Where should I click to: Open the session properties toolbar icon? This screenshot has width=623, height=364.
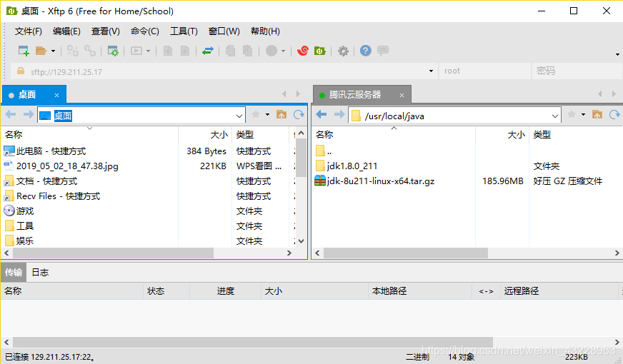tap(113, 51)
